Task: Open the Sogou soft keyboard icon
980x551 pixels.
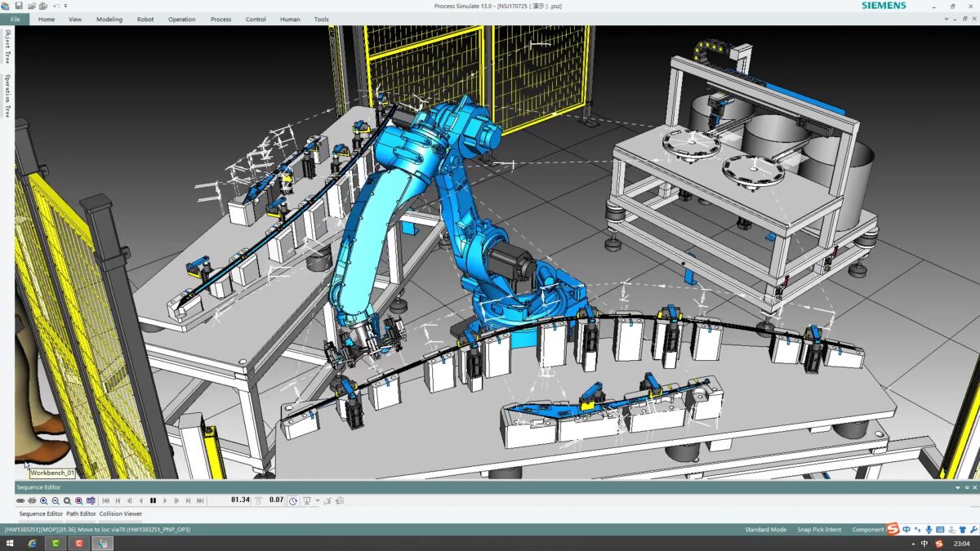Action: coord(940,530)
